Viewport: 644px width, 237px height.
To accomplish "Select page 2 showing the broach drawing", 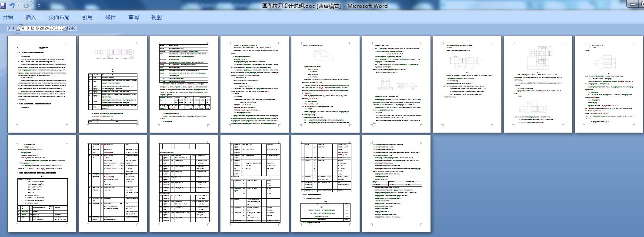I will pyautogui.click(x=113, y=84).
